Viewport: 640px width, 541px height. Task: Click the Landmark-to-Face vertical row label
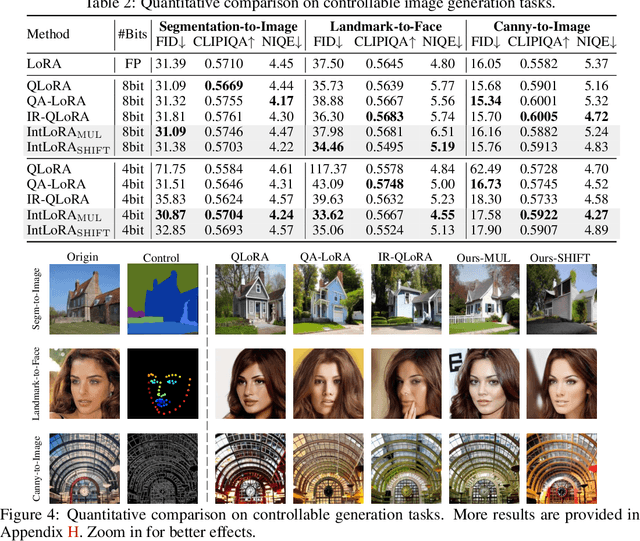(x=36, y=383)
